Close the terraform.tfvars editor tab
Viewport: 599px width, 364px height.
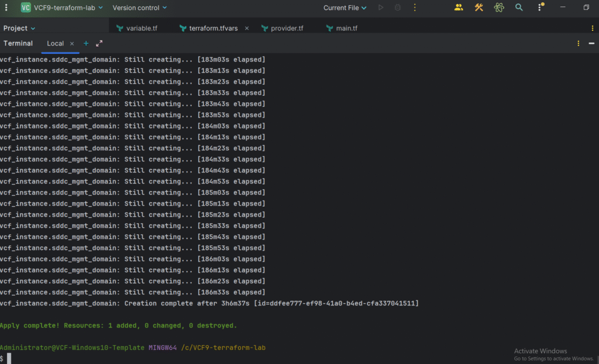pyautogui.click(x=247, y=28)
